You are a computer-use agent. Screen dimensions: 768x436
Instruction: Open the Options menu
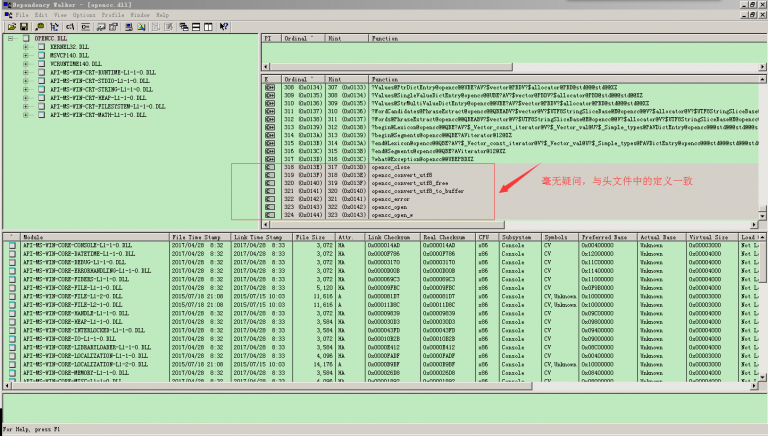click(84, 16)
